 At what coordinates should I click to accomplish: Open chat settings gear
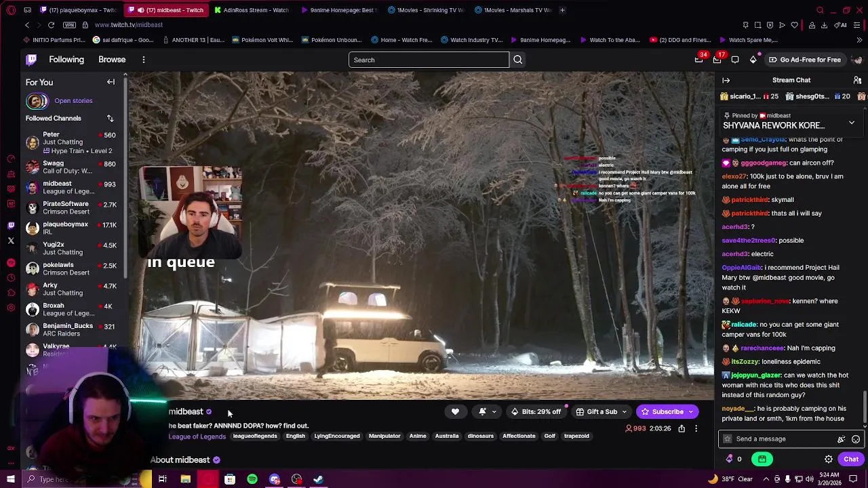(829, 459)
